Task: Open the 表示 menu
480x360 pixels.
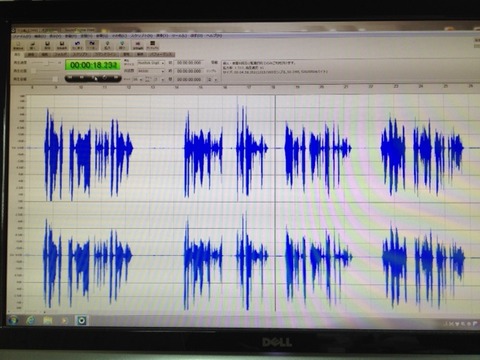Action: pyautogui.click(x=55, y=36)
